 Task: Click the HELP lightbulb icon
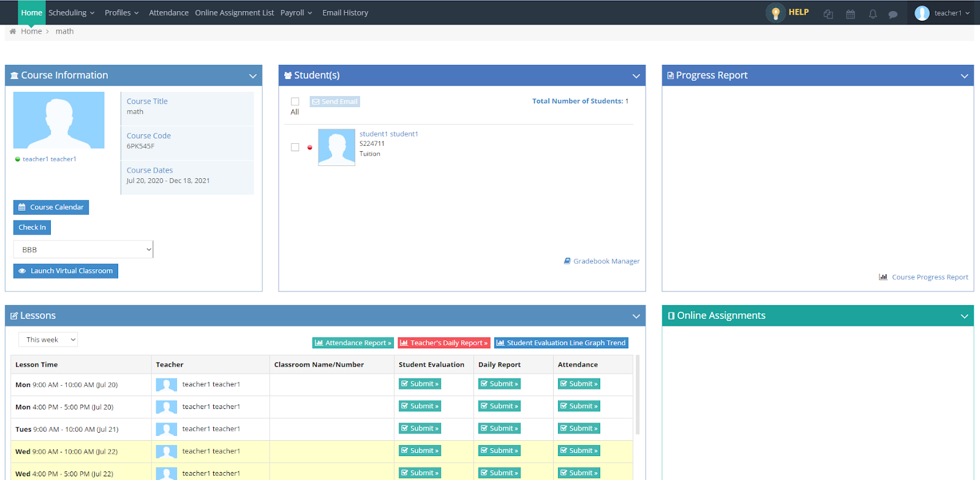pos(775,13)
